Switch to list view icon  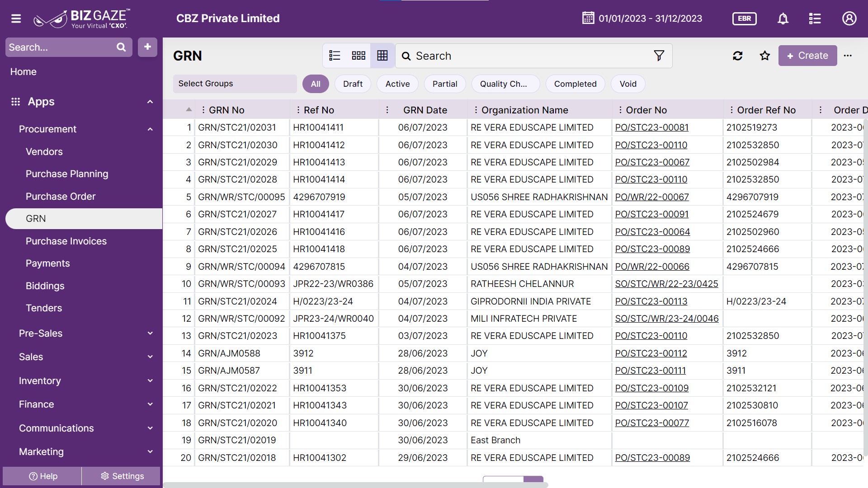[x=335, y=56]
